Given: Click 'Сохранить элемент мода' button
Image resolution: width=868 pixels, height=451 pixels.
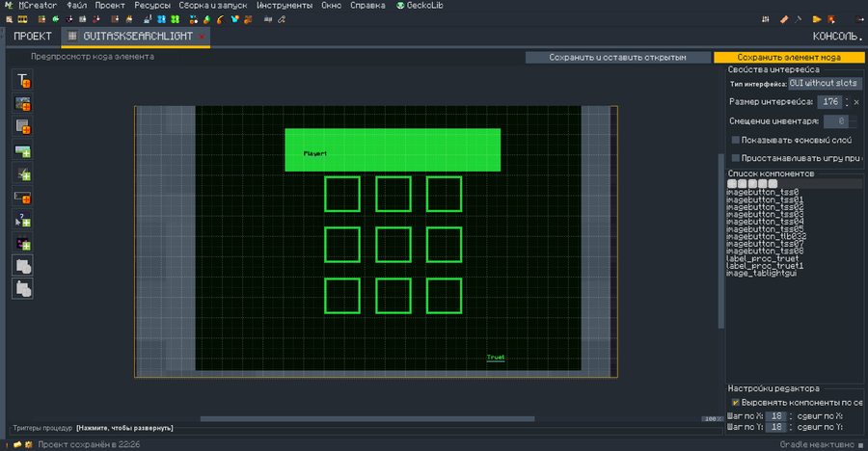Looking at the screenshot, I should (789, 58).
